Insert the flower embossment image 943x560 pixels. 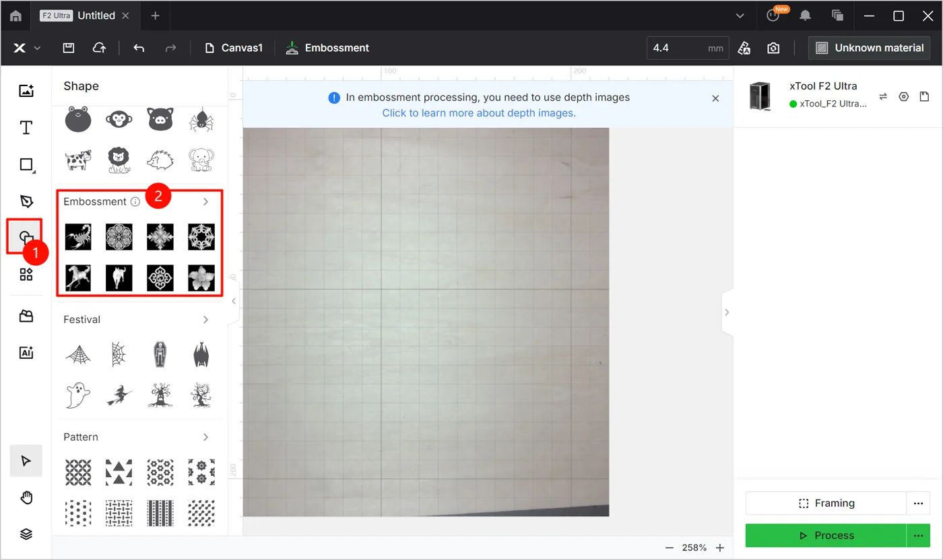click(x=201, y=277)
